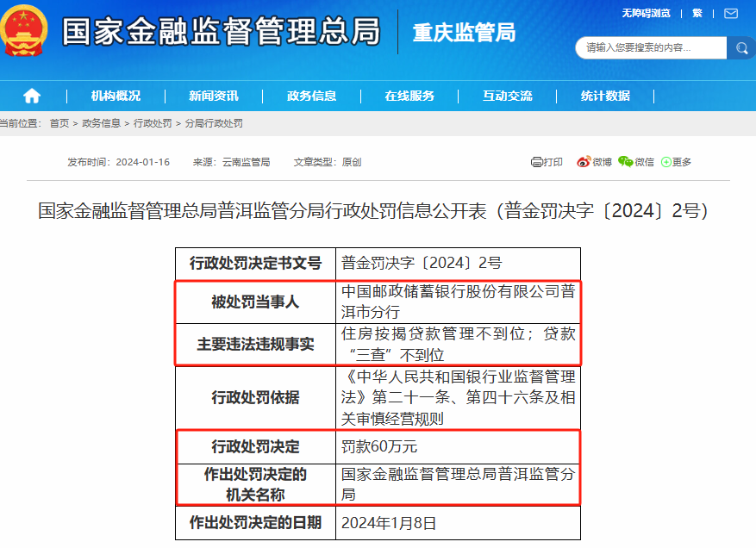Click the 重庆监管局 header title
The image size is (756, 548).
tap(464, 33)
